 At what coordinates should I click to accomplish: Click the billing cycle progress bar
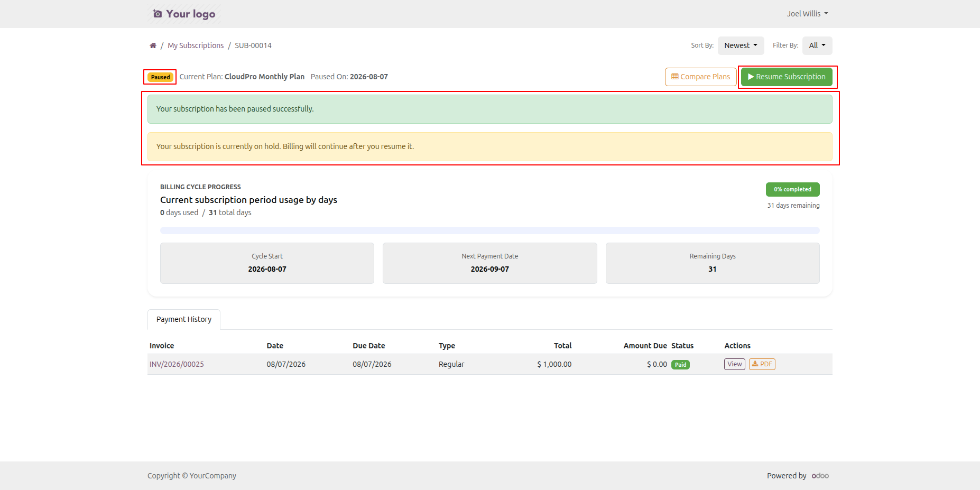pos(490,230)
